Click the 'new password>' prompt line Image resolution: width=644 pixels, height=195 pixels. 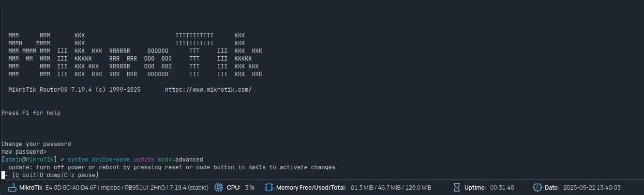tap(24, 152)
